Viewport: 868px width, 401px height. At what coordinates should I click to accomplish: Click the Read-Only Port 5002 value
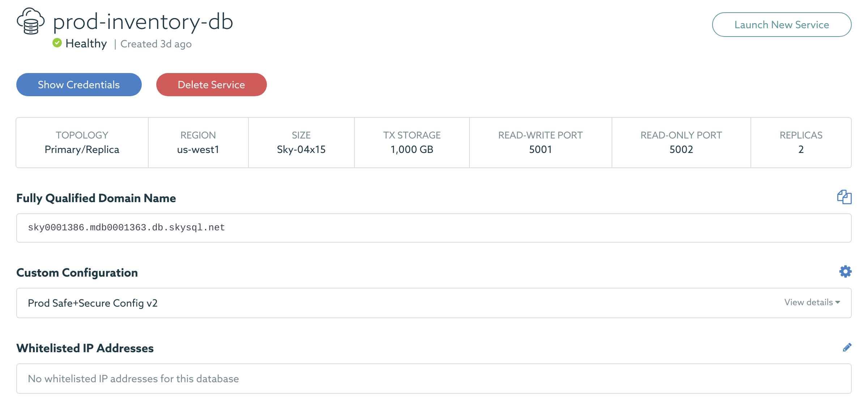point(681,149)
